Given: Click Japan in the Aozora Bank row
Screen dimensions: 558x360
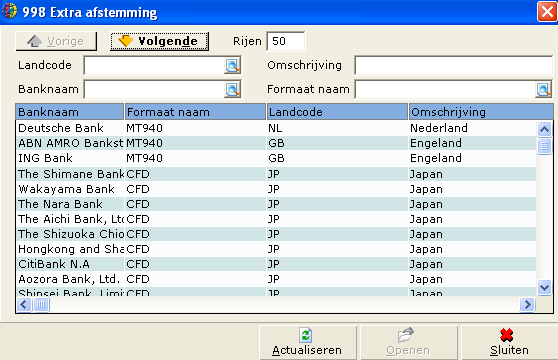Looking at the screenshot, I should [426, 279].
